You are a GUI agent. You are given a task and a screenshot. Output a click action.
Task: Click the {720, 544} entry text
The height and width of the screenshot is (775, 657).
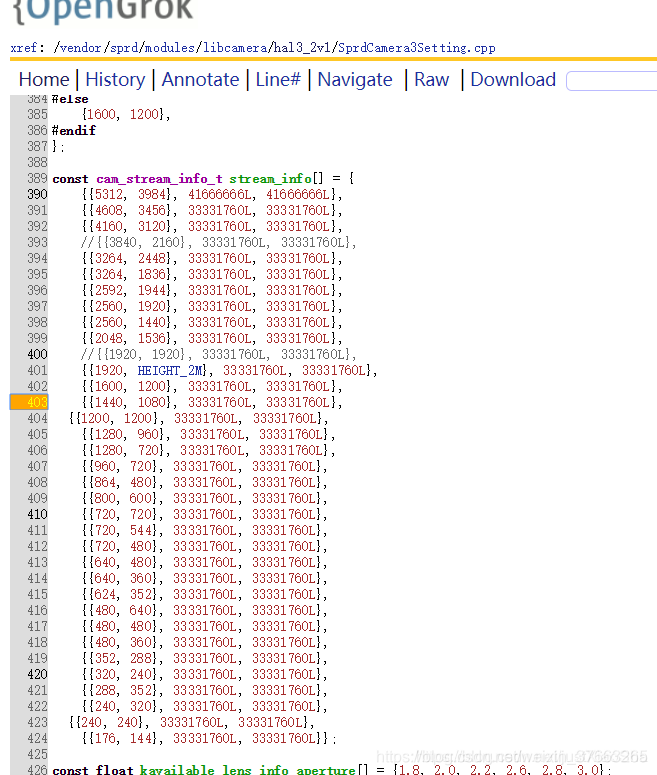pyautogui.click(x=124, y=530)
